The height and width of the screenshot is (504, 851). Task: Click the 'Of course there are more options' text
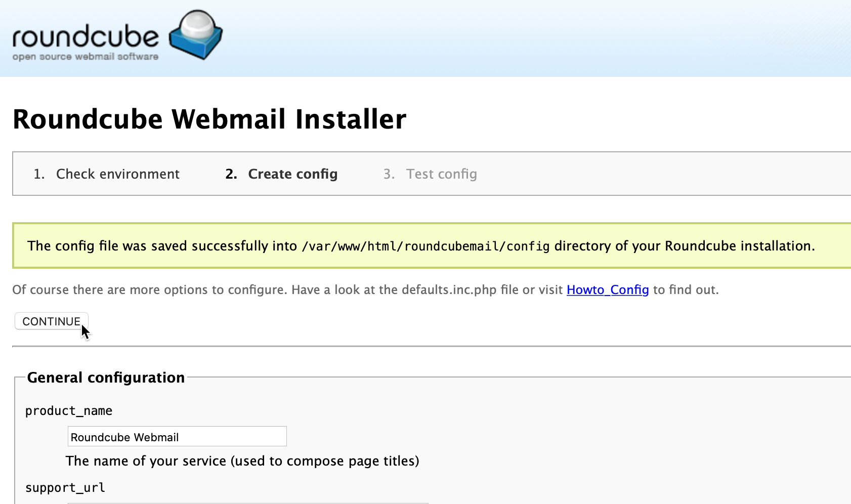click(x=365, y=289)
